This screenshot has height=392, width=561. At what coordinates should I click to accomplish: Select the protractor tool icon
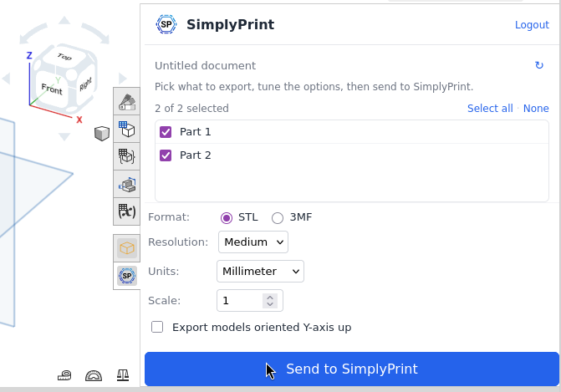[x=94, y=375]
